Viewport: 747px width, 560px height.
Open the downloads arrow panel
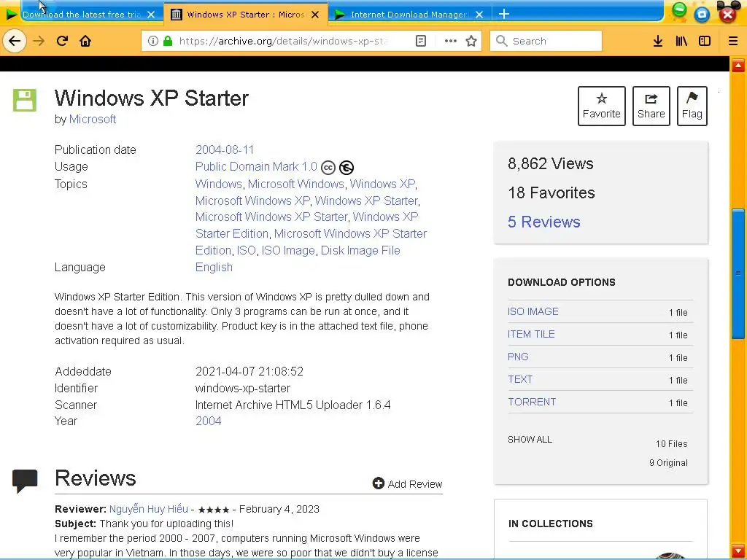pos(657,41)
